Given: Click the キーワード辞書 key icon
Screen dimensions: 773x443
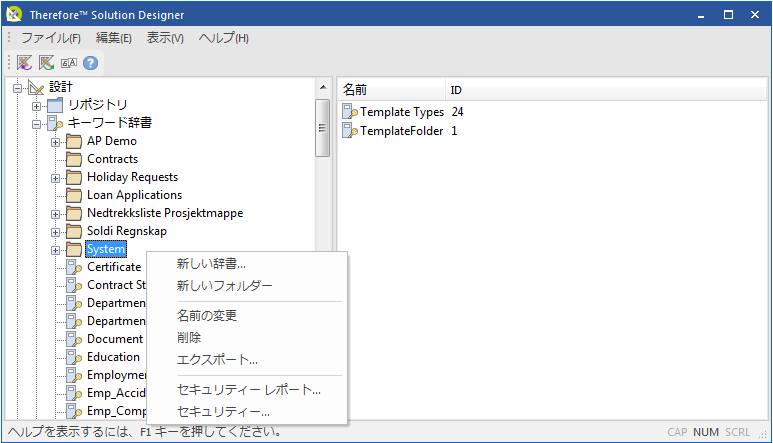Looking at the screenshot, I should 55,123.
